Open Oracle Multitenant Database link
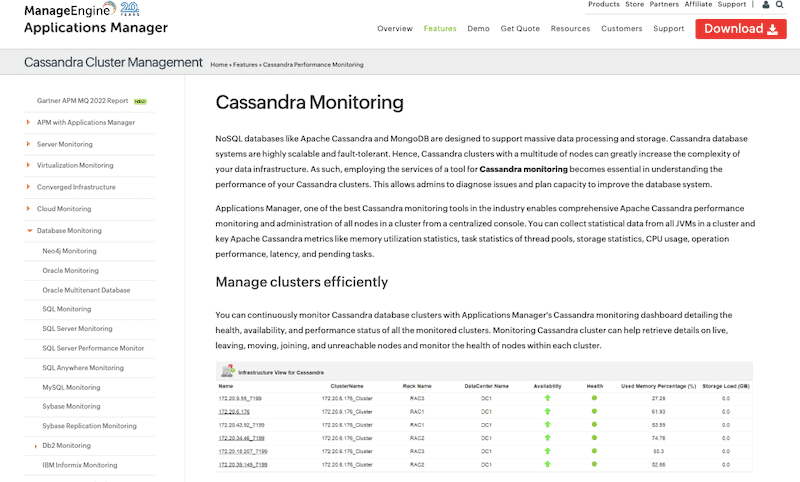The height and width of the screenshot is (482, 800). pos(86,290)
